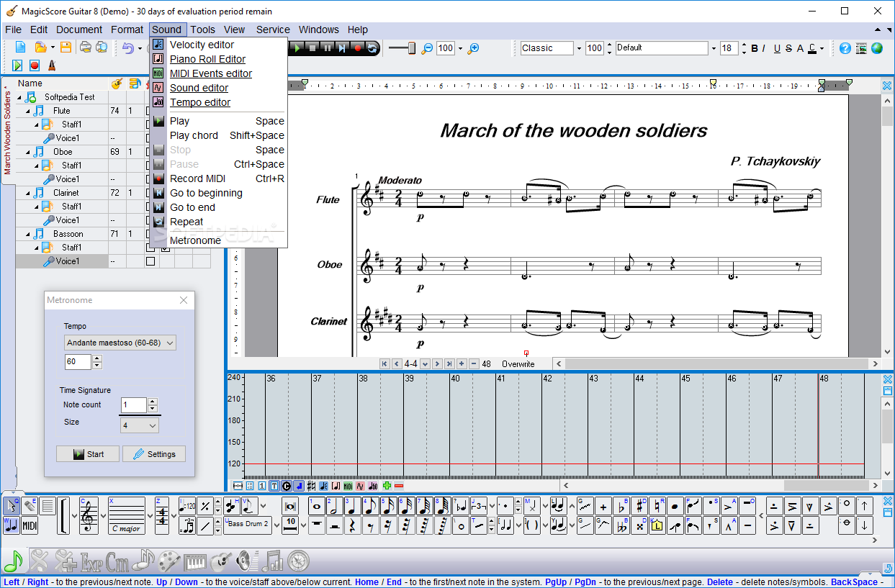
Task: Open the Tools menu
Action: coord(202,30)
